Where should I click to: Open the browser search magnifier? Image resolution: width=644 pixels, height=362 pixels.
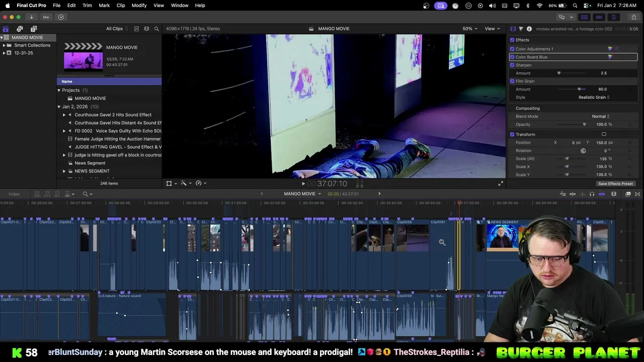coord(156,29)
